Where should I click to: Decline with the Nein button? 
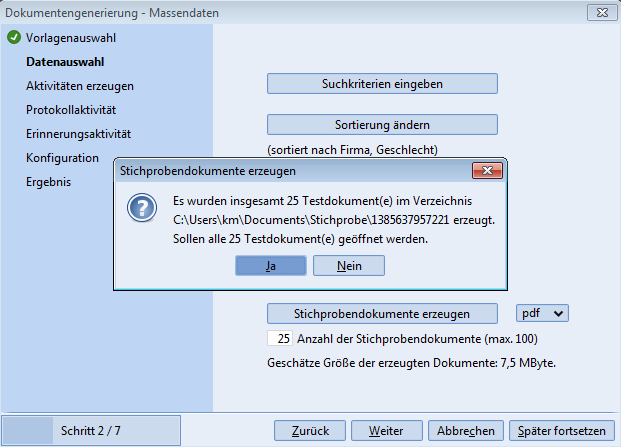tap(349, 265)
